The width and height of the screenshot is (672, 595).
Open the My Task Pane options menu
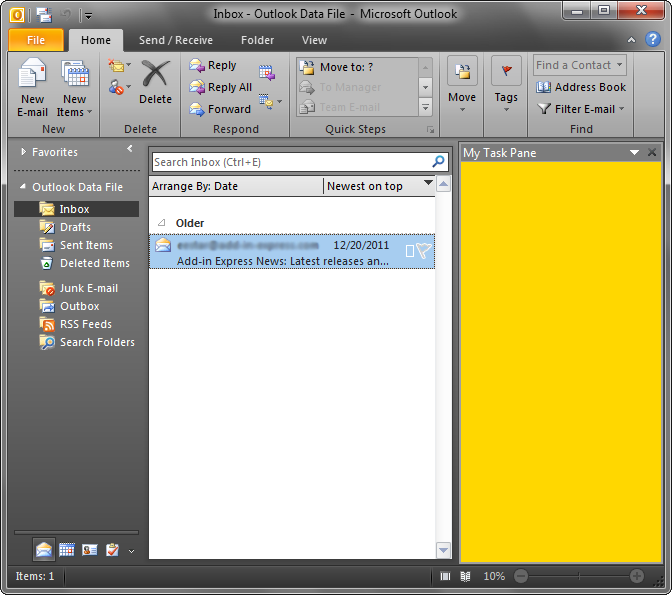pyautogui.click(x=634, y=153)
